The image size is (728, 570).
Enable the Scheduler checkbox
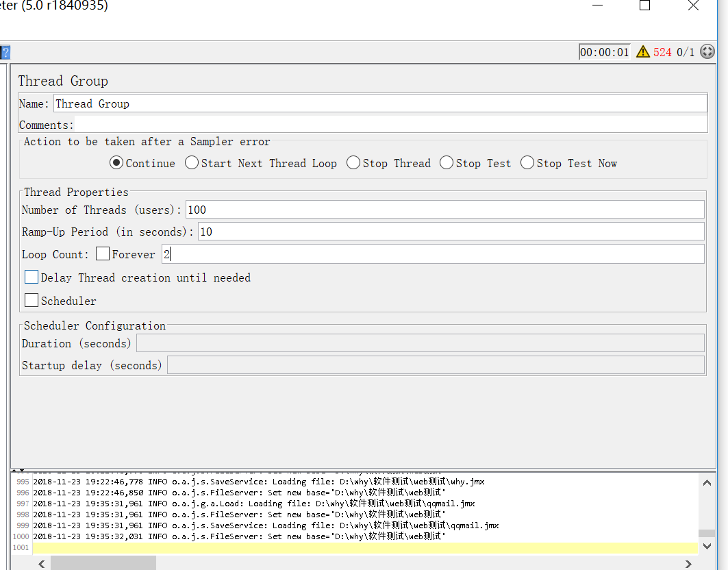point(32,300)
